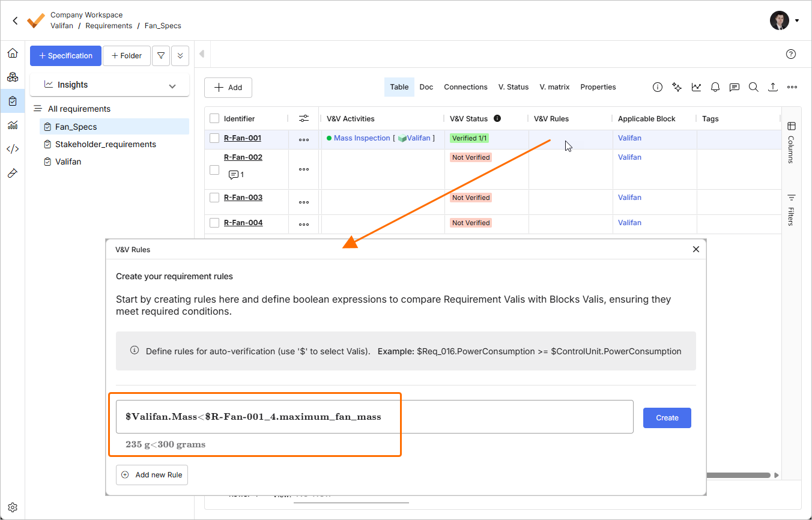The image size is (812, 520).
Task: Open the user profile dropdown arrow
Action: (x=797, y=20)
